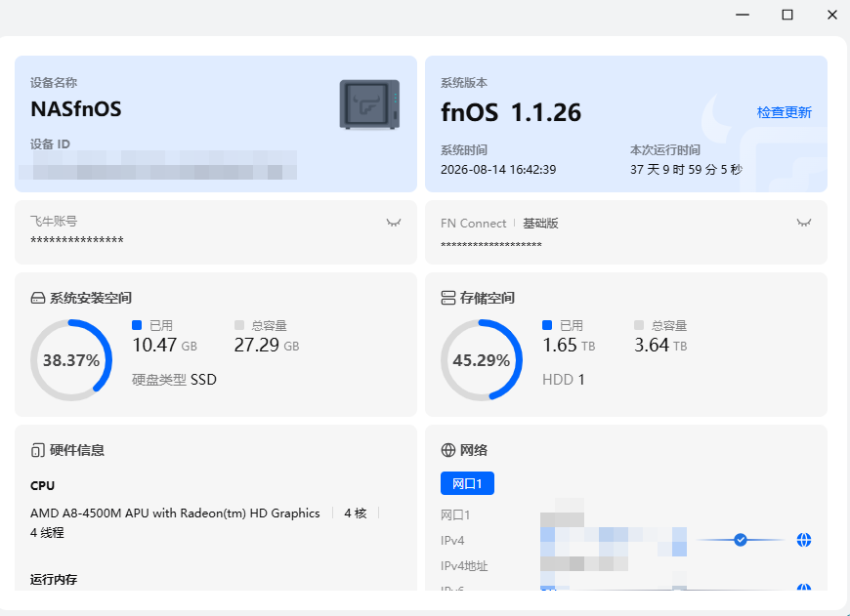Click the 1.65 TB used storage value

[x=569, y=346]
